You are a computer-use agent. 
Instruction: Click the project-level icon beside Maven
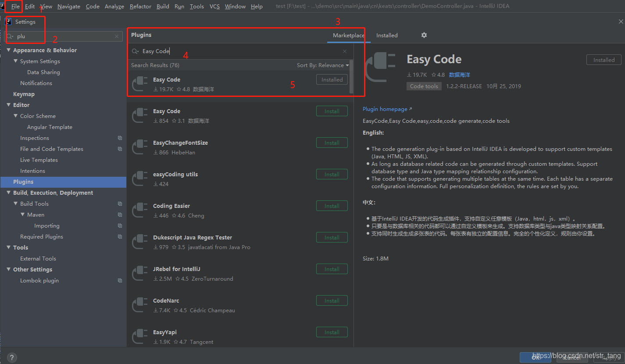[120, 215]
